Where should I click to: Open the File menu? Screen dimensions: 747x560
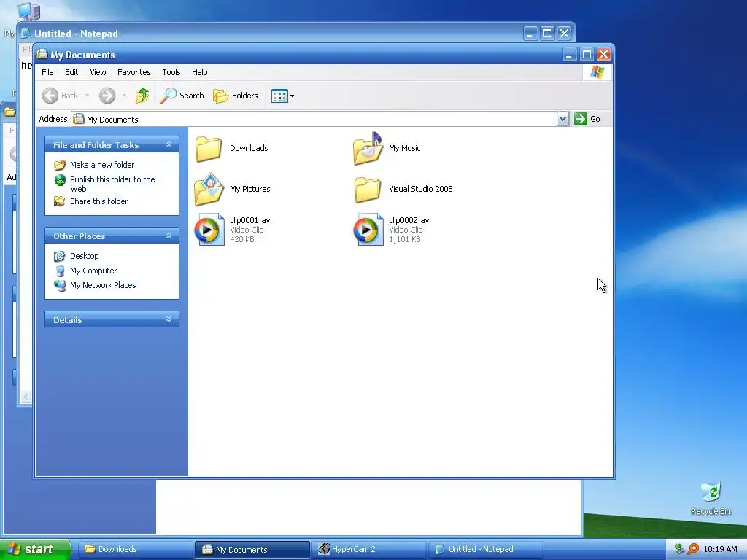[x=47, y=72]
